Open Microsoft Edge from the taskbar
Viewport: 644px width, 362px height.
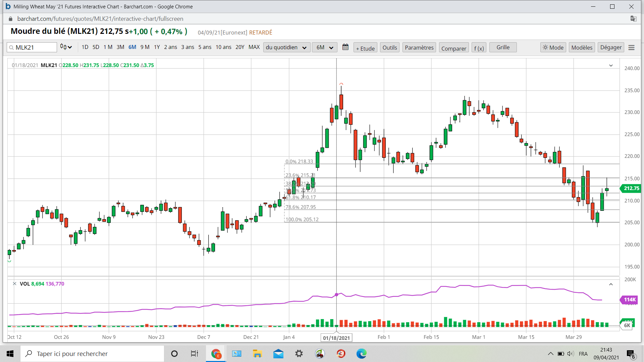point(361,354)
